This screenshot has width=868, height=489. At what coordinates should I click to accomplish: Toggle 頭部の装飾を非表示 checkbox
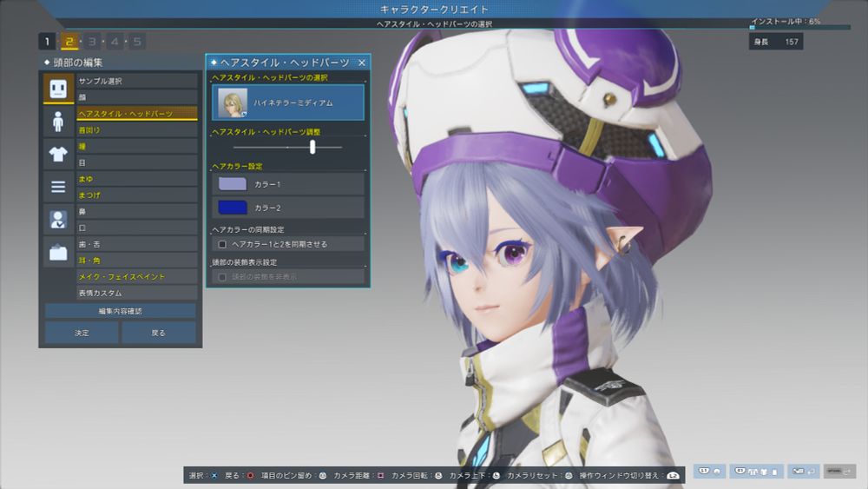coord(222,277)
